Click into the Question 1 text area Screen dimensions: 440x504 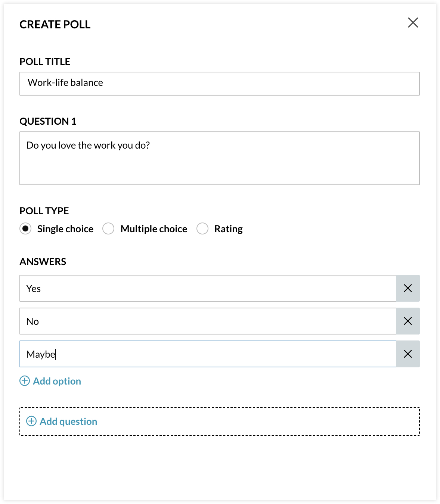click(219, 158)
